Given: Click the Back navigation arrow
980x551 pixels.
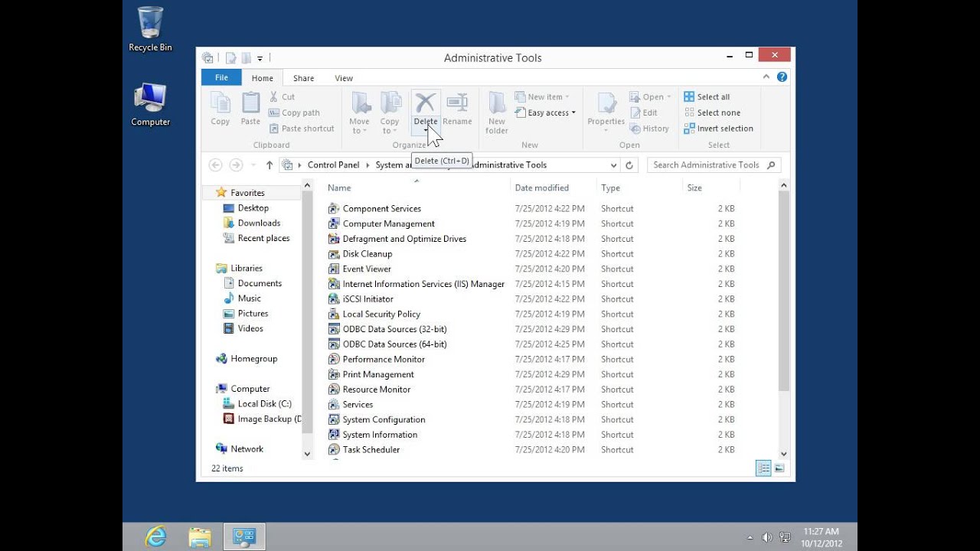Looking at the screenshot, I should (x=215, y=165).
